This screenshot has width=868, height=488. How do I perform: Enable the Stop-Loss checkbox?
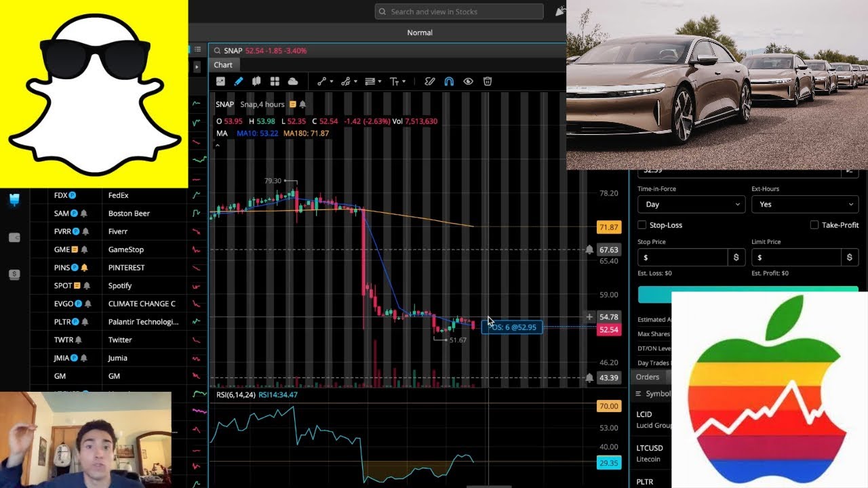(x=642, y=225)
